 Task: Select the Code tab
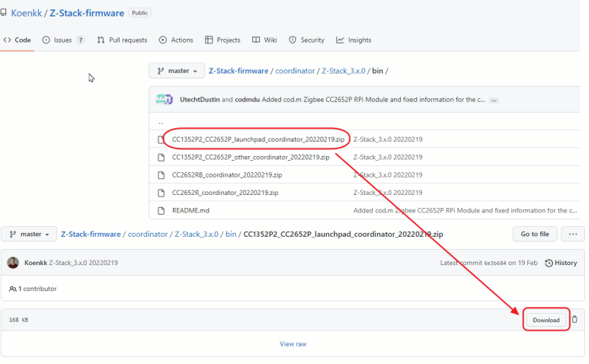[x=18, y=40]
